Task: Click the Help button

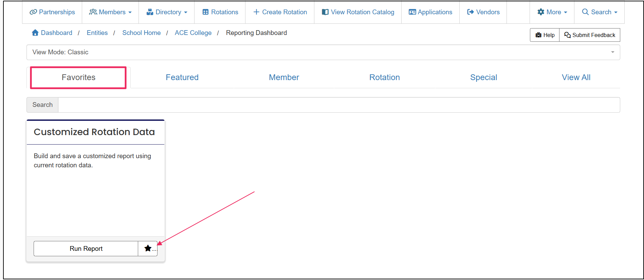Action: (545, 35)
